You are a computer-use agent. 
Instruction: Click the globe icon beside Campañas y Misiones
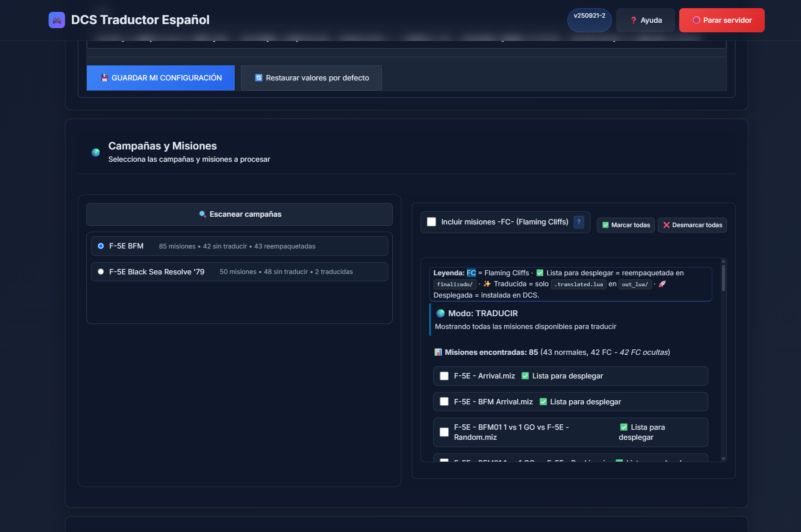pyautogui.click(x=95, y=153)
